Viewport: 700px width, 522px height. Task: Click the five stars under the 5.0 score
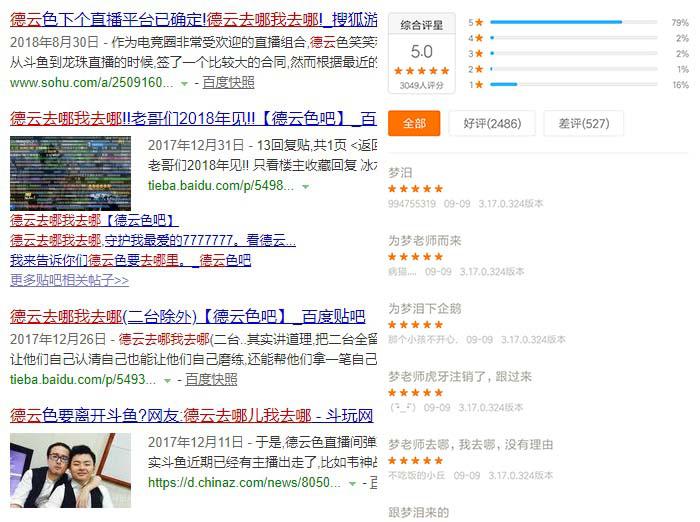(x=421, y=71)
